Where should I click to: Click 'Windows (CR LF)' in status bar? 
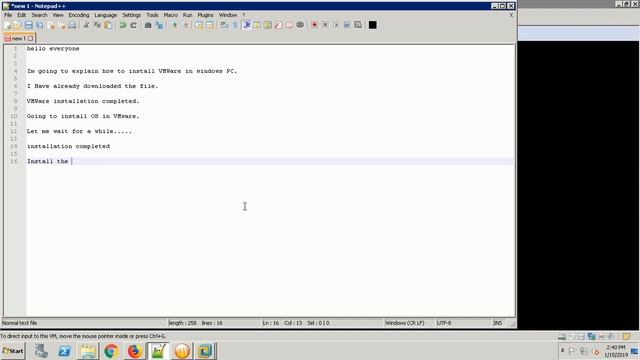click(x=404, y=323)
